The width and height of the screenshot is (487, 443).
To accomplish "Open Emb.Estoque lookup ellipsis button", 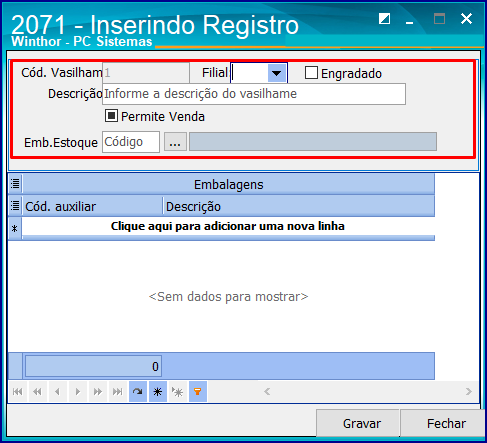I will [175, 142].
